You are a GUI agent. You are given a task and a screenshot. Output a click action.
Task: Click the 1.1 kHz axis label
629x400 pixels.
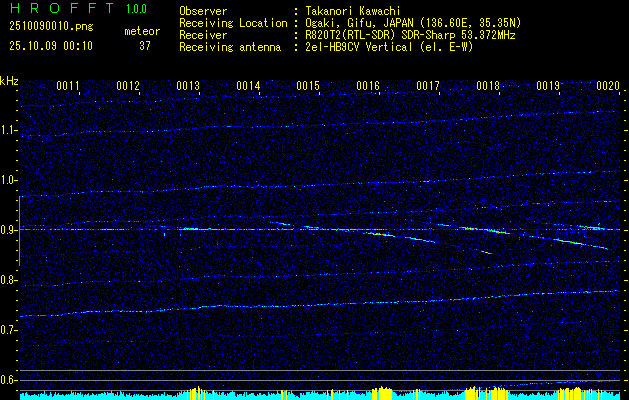click(x=9, y=130)
